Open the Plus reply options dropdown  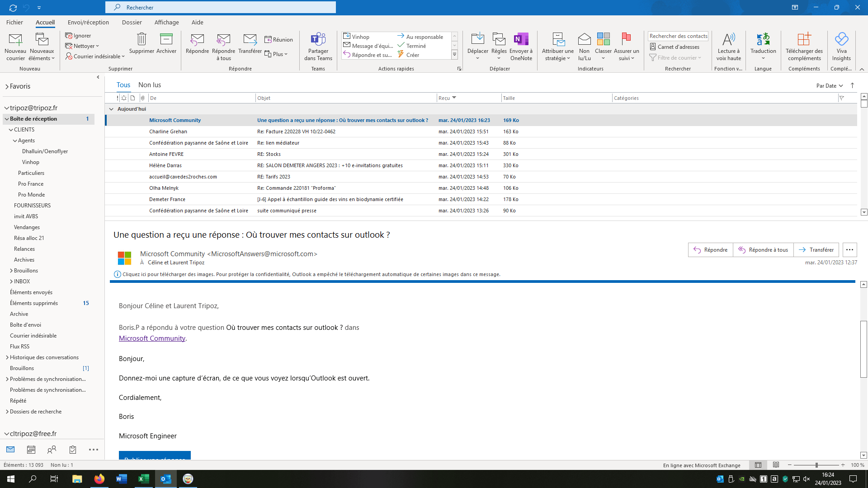click(x=276, y=54)
